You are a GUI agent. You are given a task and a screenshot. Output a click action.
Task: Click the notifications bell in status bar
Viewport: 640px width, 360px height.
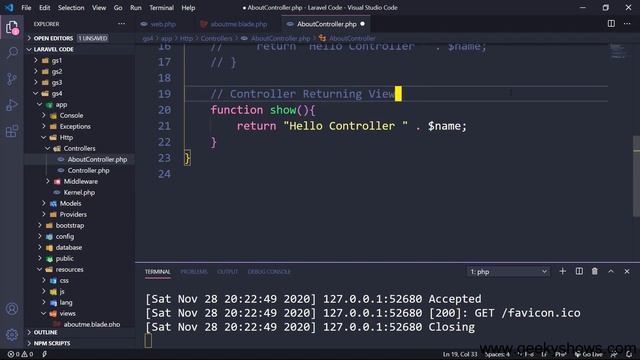629,354
